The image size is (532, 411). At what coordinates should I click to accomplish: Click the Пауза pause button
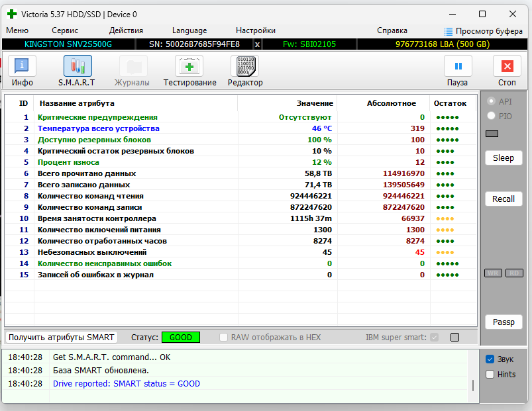pos(457,70)
